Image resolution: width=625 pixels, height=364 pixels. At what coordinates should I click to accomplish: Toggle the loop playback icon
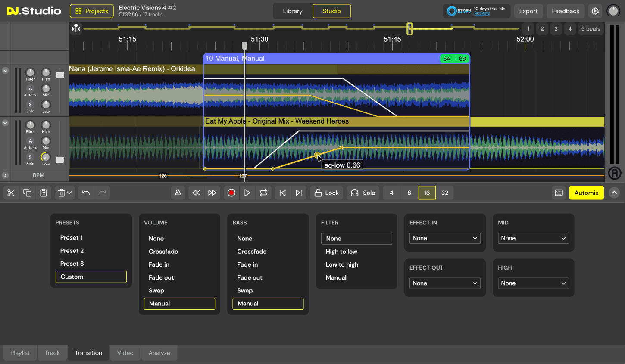click(x=263, y=193)
